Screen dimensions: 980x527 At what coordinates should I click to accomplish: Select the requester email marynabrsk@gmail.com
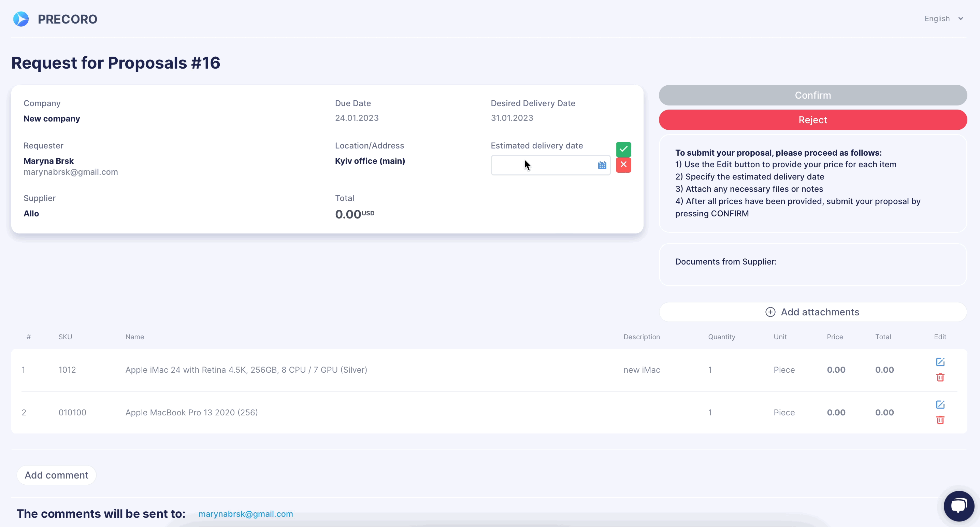pos(71,172)
